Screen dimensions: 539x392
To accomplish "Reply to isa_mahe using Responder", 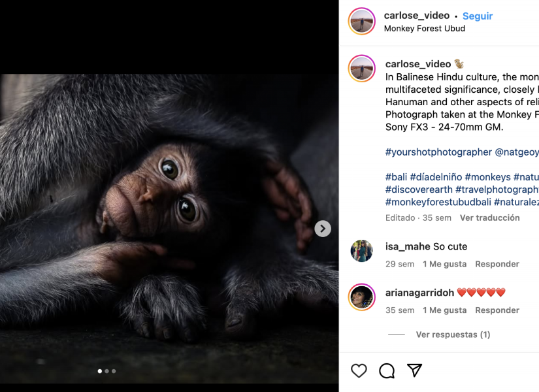I will tap(497, 264).
